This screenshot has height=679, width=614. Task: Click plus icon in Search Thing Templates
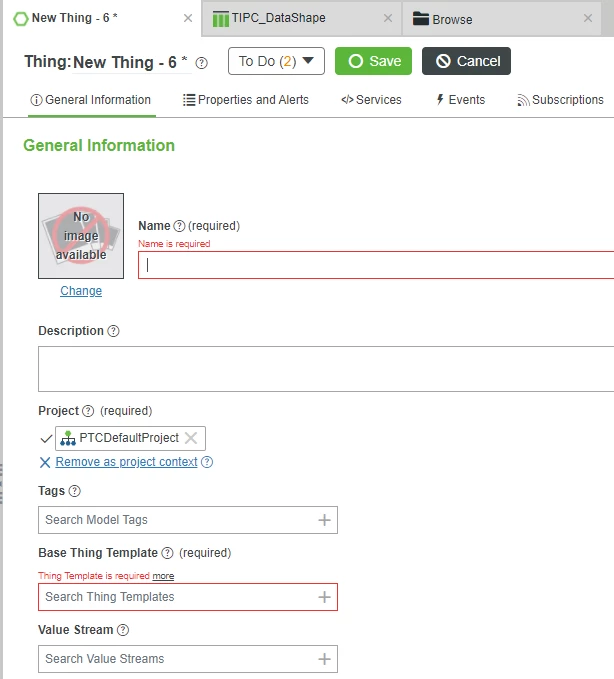click(324, 597)
